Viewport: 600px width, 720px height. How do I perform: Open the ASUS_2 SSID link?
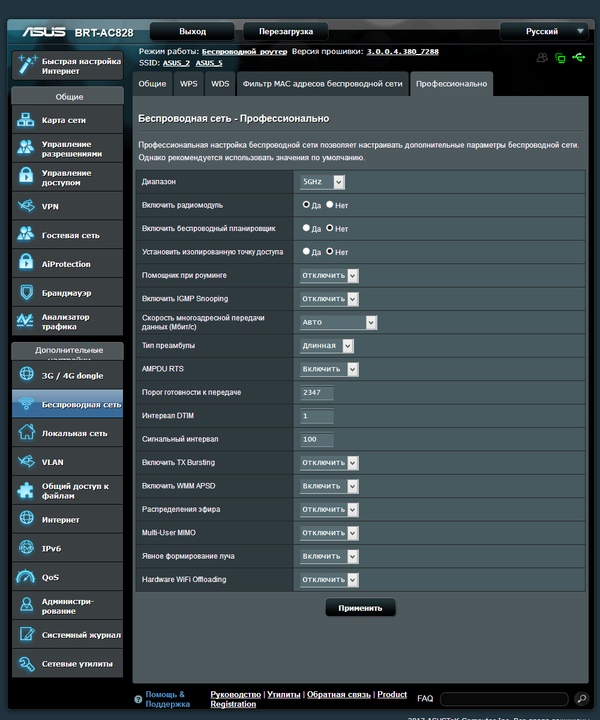[x=176, y=63]
